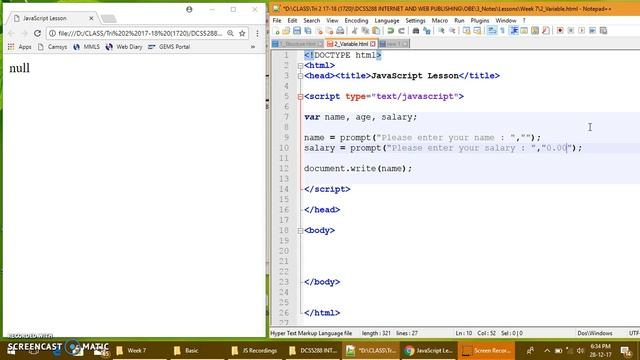Toggle Synchronize vertical scrolling icon
This screenshot has height=360, width=640.
[467, 31]
